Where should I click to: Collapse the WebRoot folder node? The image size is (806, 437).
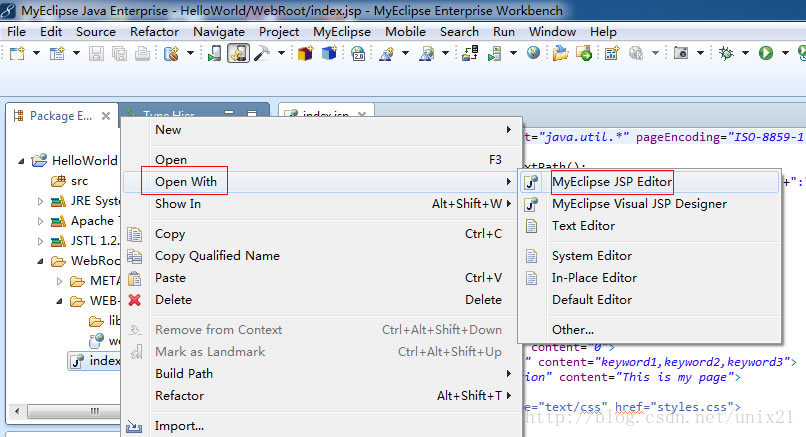tap(40, 261)
